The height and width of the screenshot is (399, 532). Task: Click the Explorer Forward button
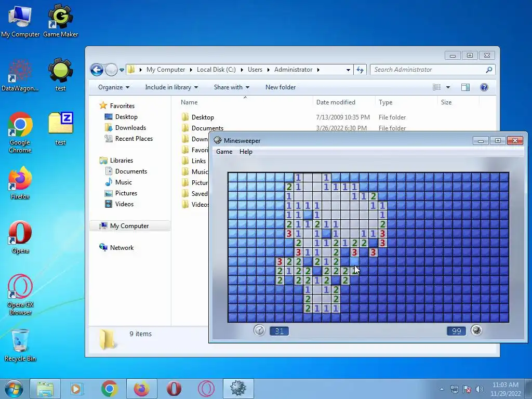[111, 70]
